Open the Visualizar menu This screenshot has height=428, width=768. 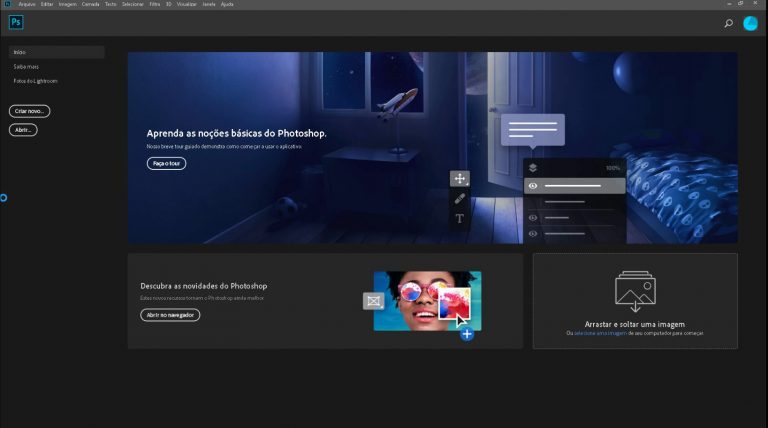click(187, 4)
